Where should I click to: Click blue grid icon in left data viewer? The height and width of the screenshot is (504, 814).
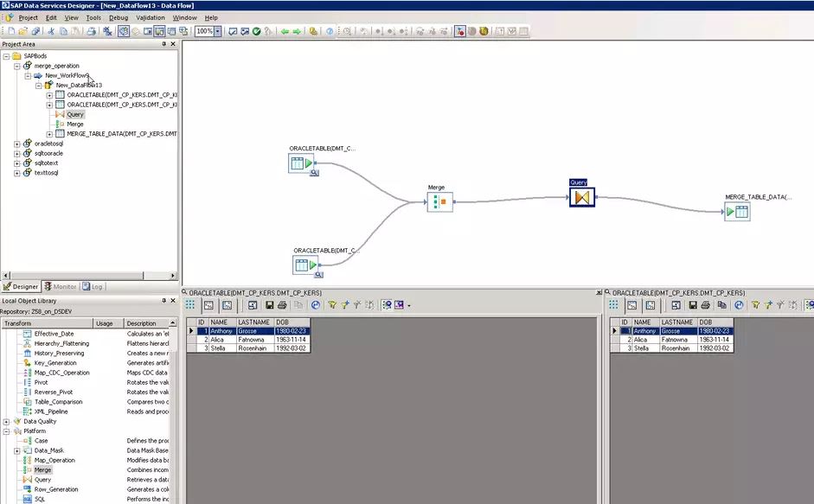(190, 304)
